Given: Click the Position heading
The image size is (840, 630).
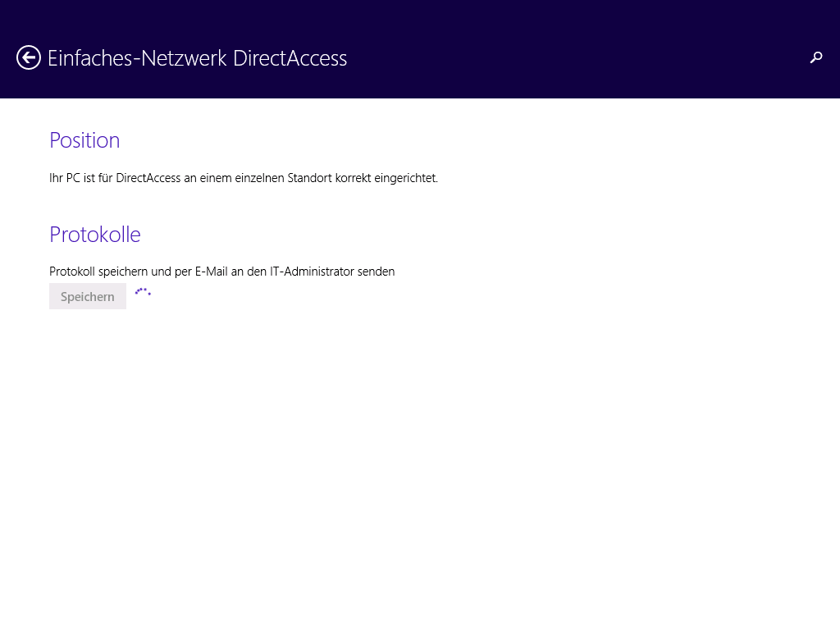Looking at the screenshot, I should click(84, 140).
